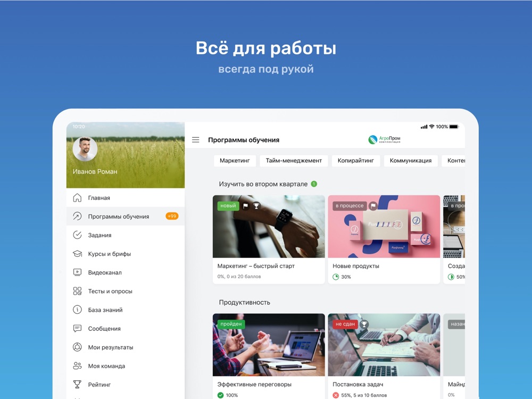
Task: Open the Маркетинг – быстрый старт course card
Action: click(269, 239)
